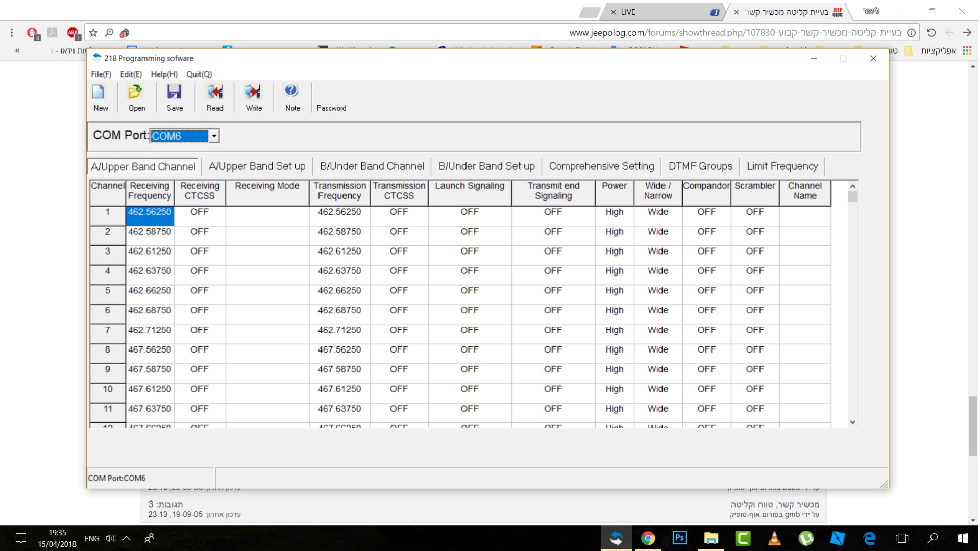Click the channel 3 Power High cell

pyautogui.click(x=614, y=252)
